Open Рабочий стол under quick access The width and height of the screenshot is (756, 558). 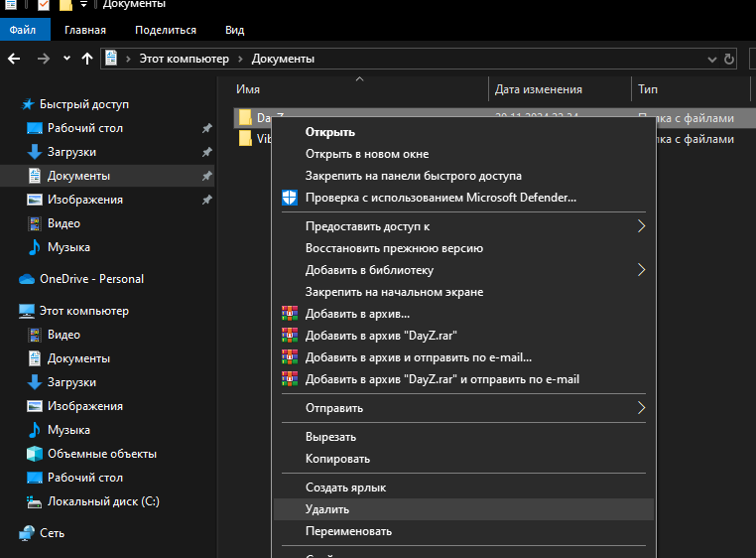click(85, 128)
